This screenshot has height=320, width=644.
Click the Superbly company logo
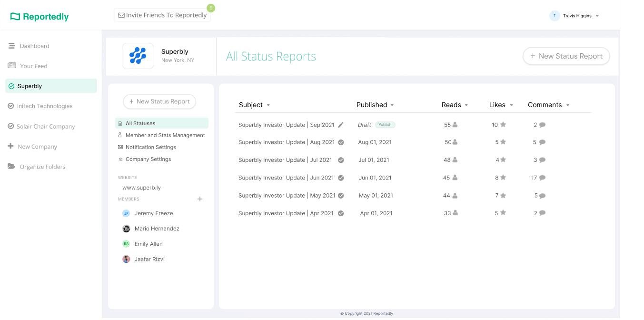click(x=138, y=56)
